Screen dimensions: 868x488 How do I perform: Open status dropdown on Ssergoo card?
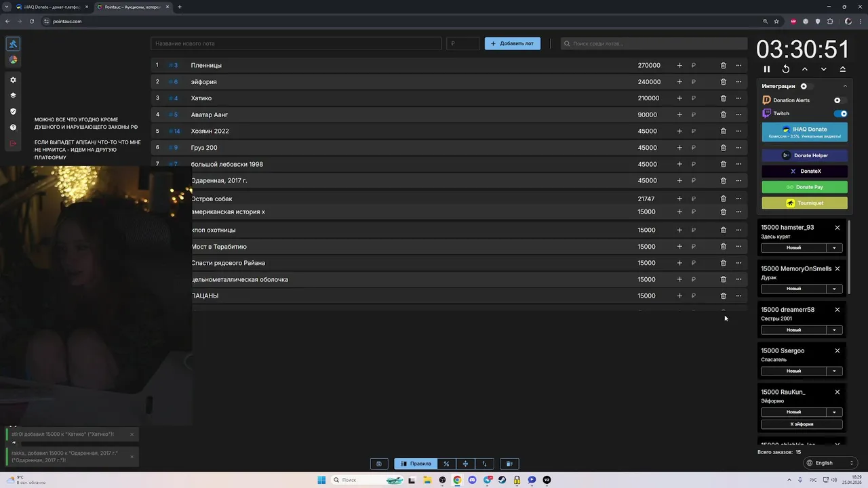(x=835, y=371)
